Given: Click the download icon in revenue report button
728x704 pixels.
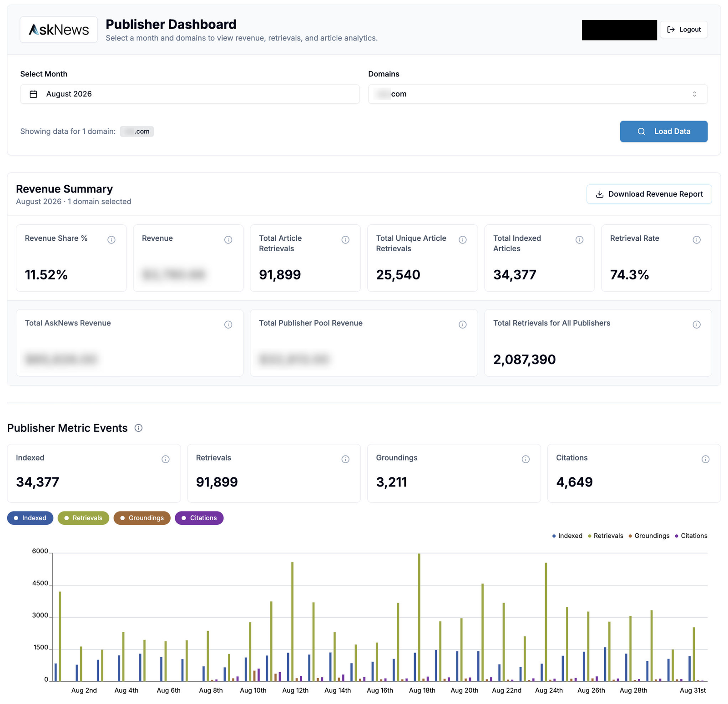Looking at the screenshot, I should tap(600, 194).
